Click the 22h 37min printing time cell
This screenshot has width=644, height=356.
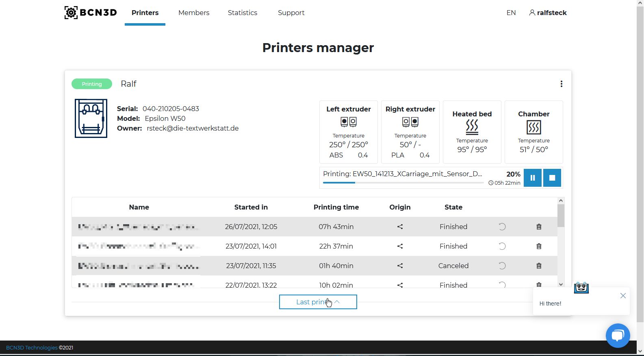336,246
